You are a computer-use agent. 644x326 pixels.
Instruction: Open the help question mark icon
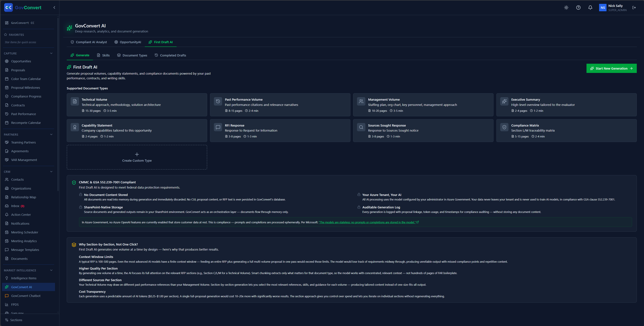coord(578,8)
